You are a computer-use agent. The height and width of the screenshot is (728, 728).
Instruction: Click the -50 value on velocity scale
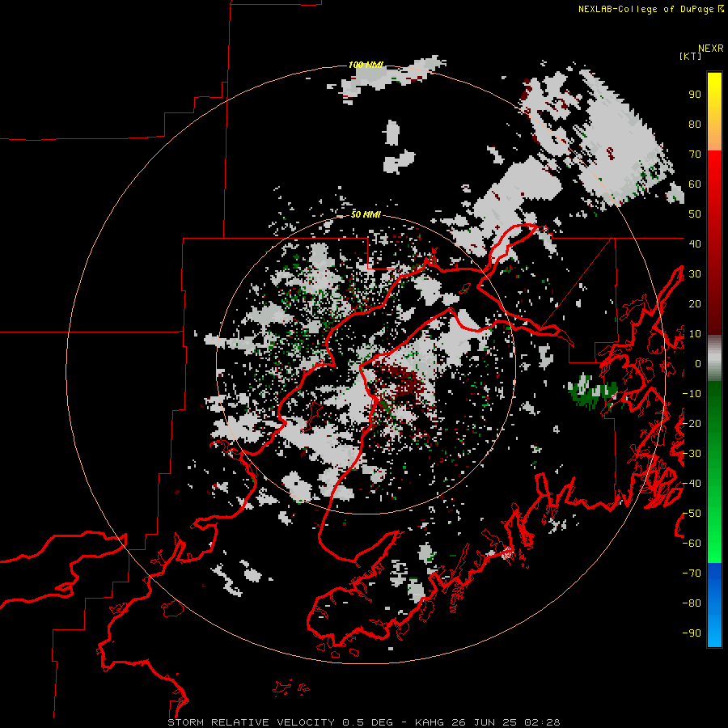point(692,514)
